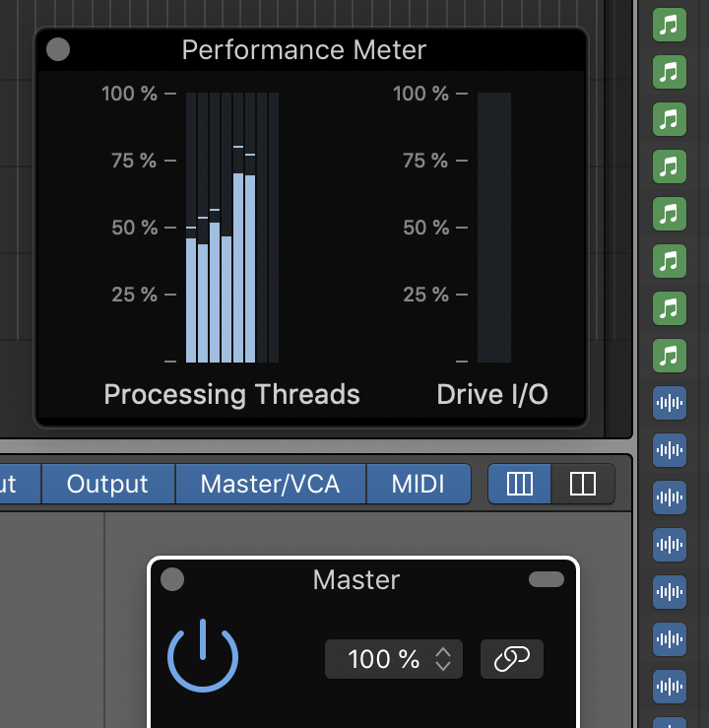This screenshot has width=709, height=728.
Task: Toggle the Output channel strip filter
Action: 107,484
